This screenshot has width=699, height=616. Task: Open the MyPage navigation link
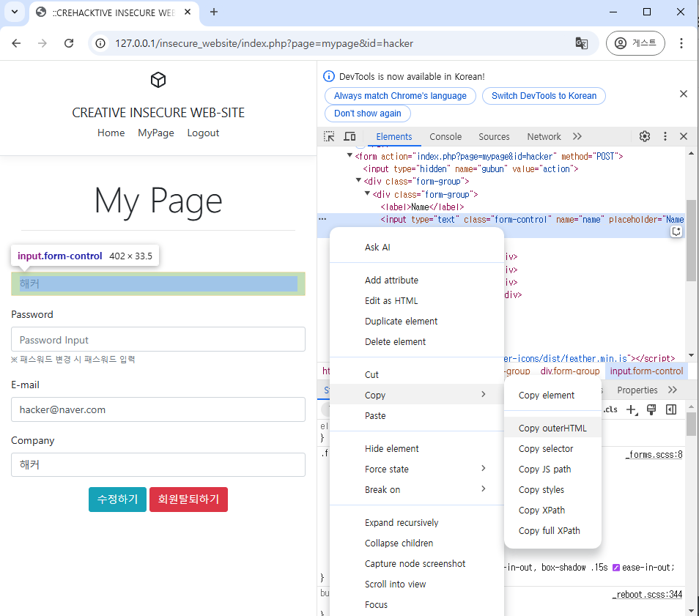pyautogui.click(x=156, y=133)
